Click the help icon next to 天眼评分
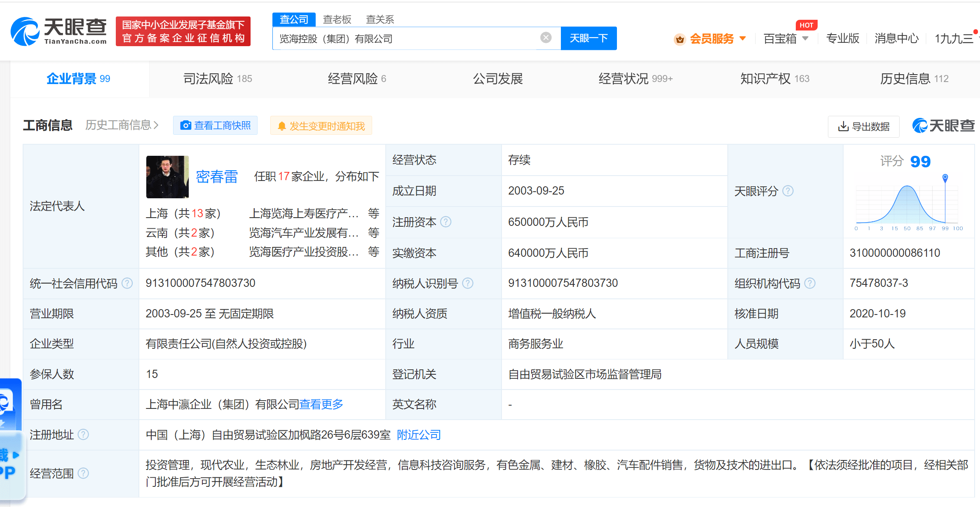Image resolution: width=980 pixels, height=507 pixels. 788,191
